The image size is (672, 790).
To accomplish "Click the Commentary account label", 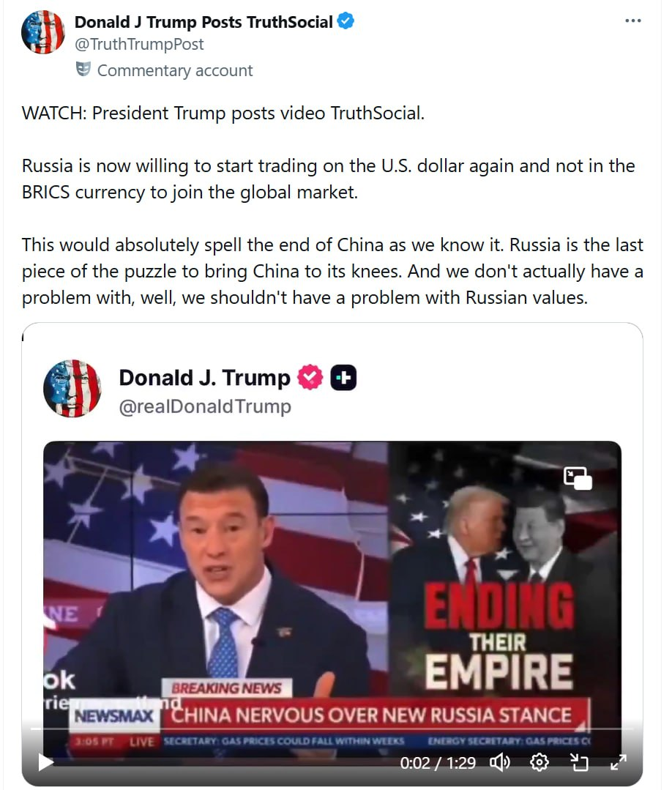I will click(x=175, y=70).
